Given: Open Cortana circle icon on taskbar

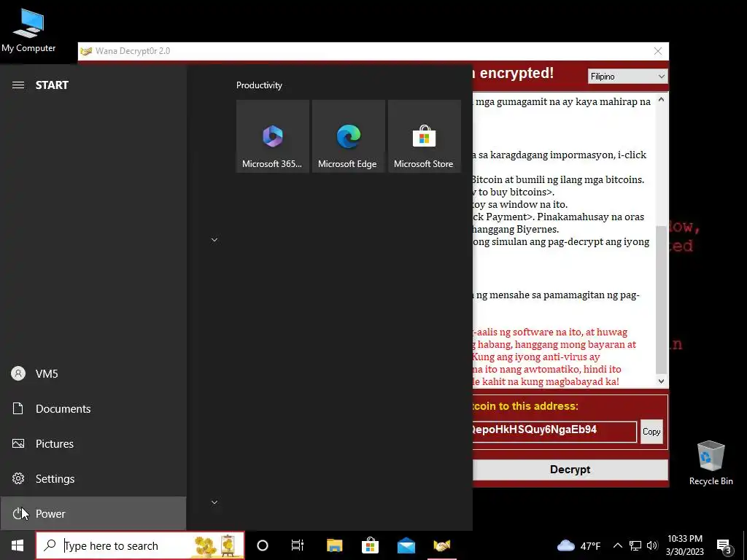Looking at the screenshot, I should (263, 545).
